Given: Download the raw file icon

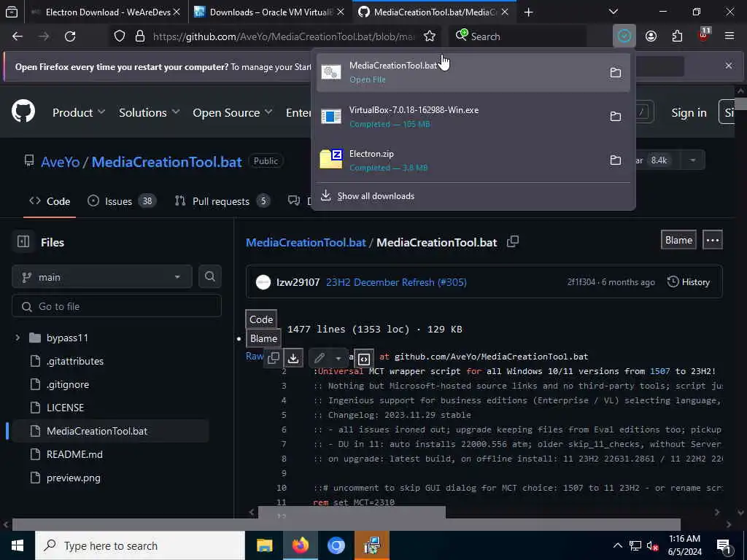Looking at the screenshot, I should click(293, 358).
